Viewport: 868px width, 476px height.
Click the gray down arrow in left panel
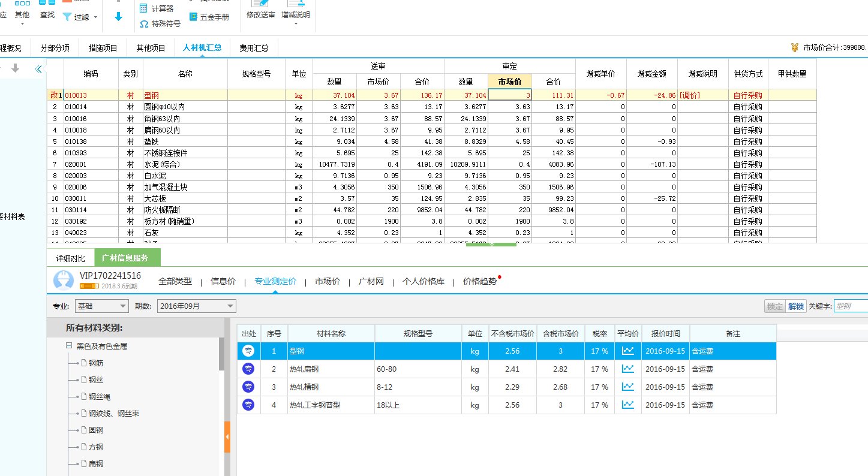(x=16, y=68)
